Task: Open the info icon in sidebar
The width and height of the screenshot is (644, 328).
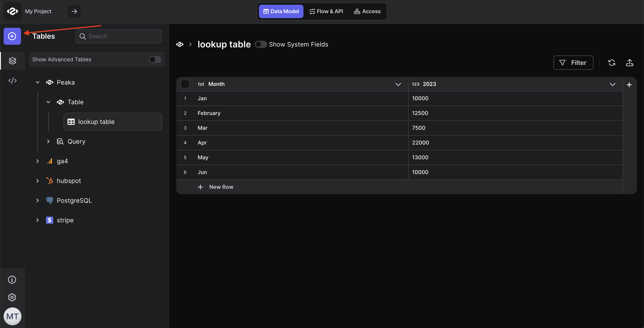Action: 12,279
